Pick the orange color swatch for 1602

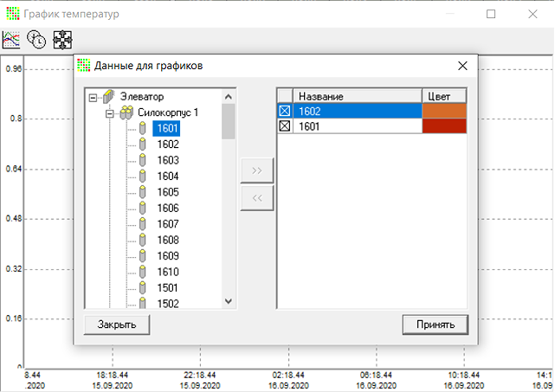pyautogui.click(x=444, y=111)
